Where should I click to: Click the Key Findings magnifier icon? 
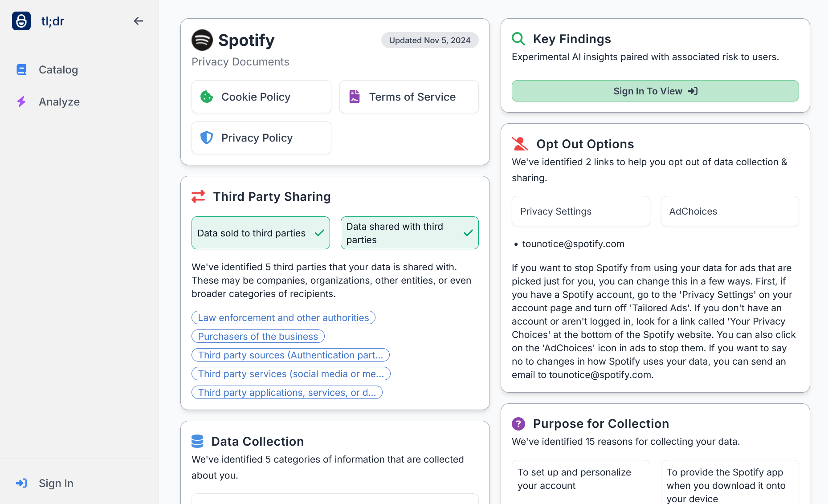click(518, 39)
